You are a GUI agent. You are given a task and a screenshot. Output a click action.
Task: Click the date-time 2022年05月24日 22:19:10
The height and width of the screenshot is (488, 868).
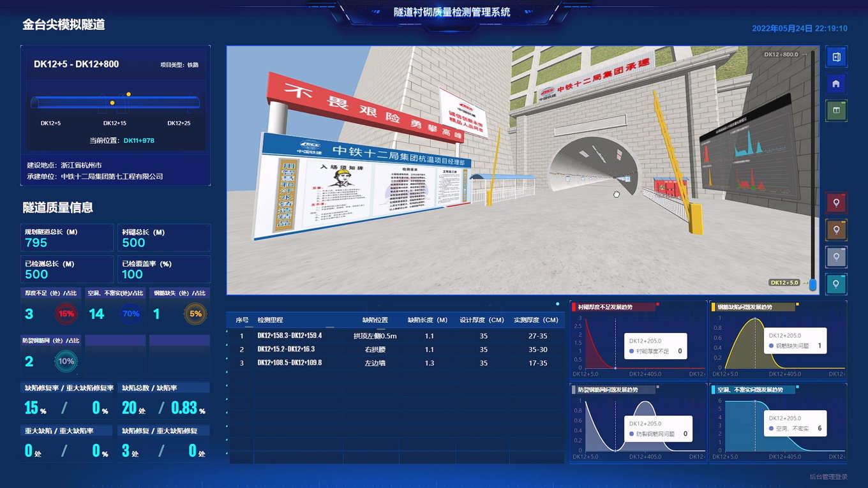coord(800,29)
